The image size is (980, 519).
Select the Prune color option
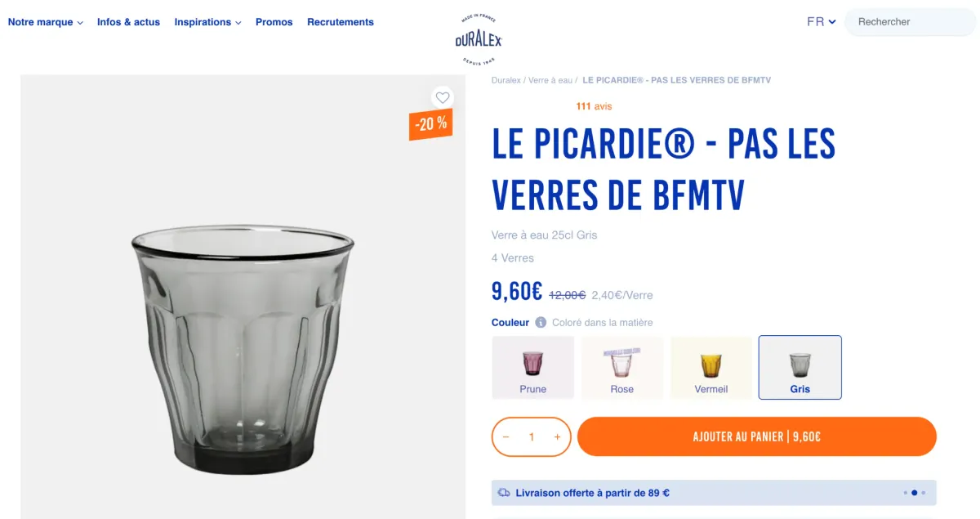(x=533, y=368)
